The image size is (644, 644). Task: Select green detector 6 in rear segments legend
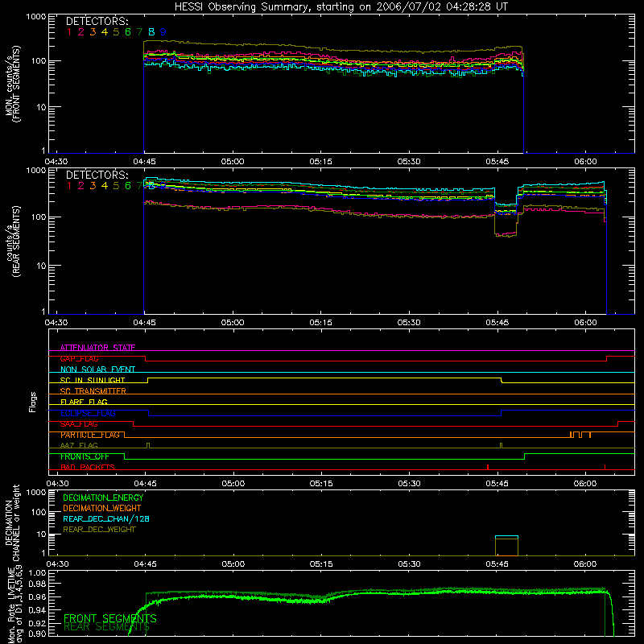click(128, 186)
